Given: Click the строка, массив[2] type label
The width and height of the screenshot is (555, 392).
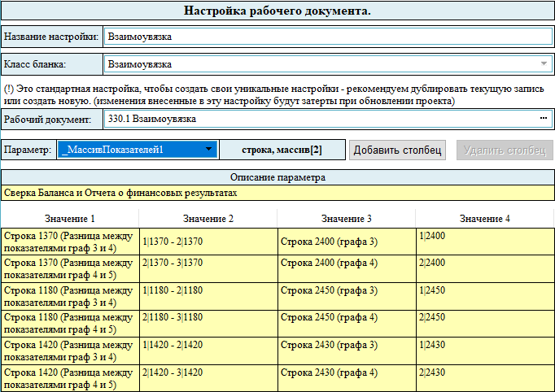Looking at the screenshot, I should pyautogui.click(x=282, y=150).
